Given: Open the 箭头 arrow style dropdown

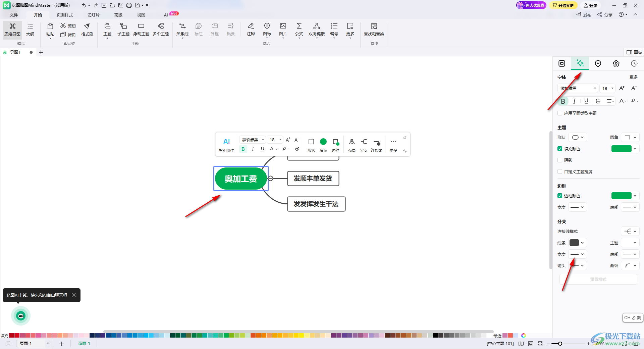Looking at the screenshot, I should click(x=578, y=265).
